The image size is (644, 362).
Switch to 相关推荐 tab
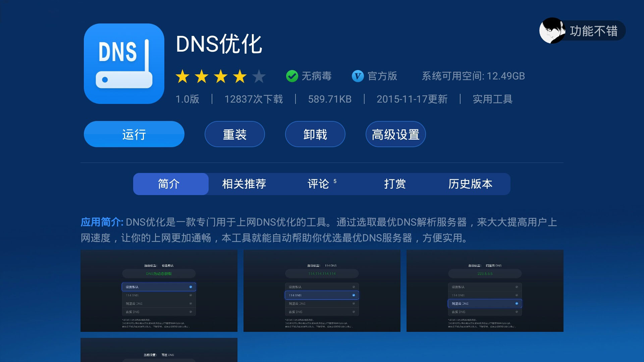[244, 184]
